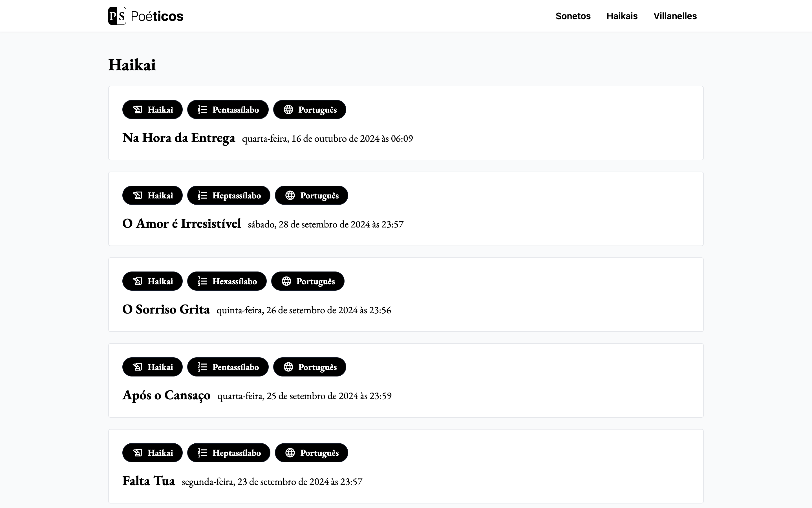Open the Sonetos menu item
The height and width of the screenshot is (508, 812).
click(573, 16)
